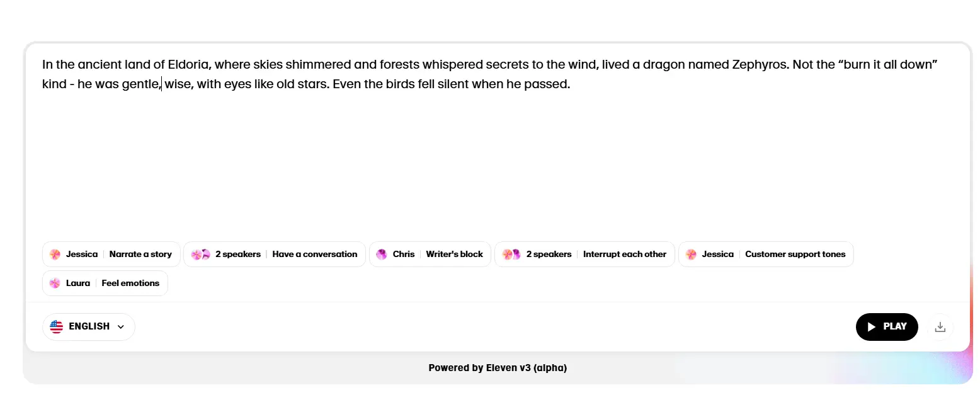This screenshot has height=407, width=980.
Task: Expand the language selector chevron
Action: [x=119, y=326]
